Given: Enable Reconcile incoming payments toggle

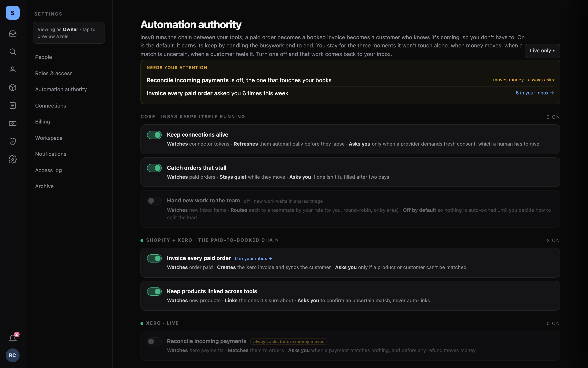Looking at the screenshot, I should click(154, 341).
